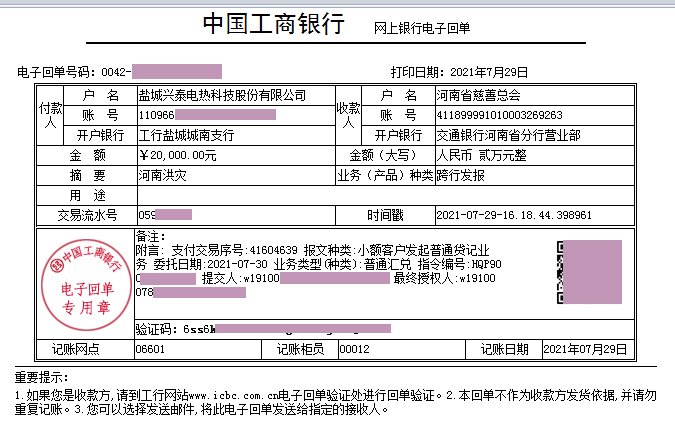Click the 付款人 row header
The height and width of the screenshot is (435, 675).
click(50, 115)
